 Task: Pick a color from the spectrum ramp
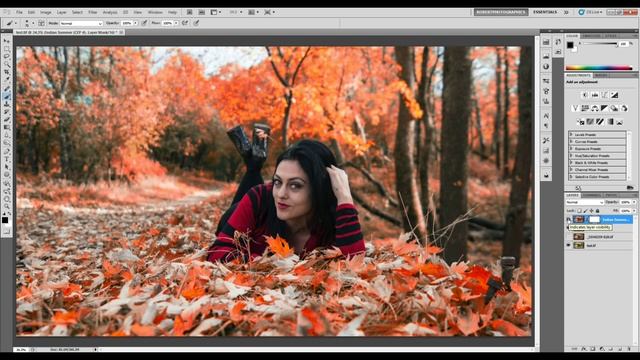click(599, 68)
